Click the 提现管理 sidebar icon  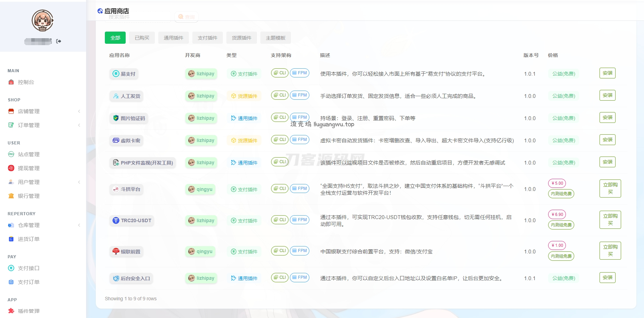click(x=11, y=168)
